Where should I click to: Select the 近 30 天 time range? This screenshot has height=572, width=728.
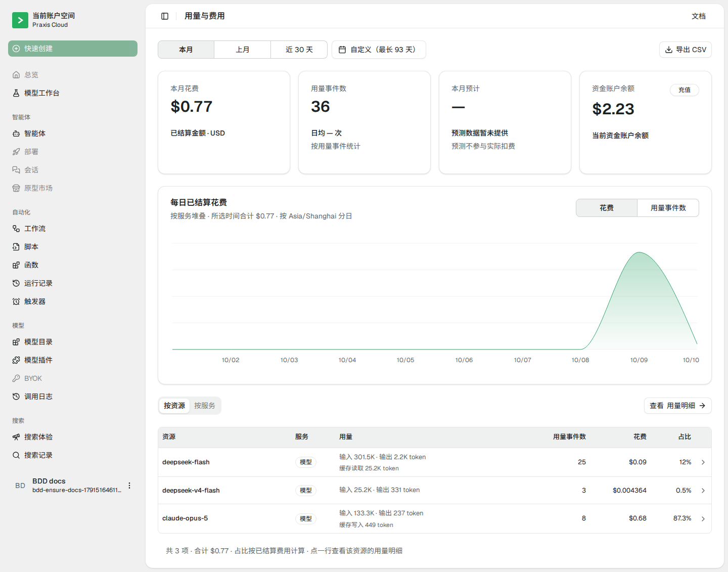299,50
